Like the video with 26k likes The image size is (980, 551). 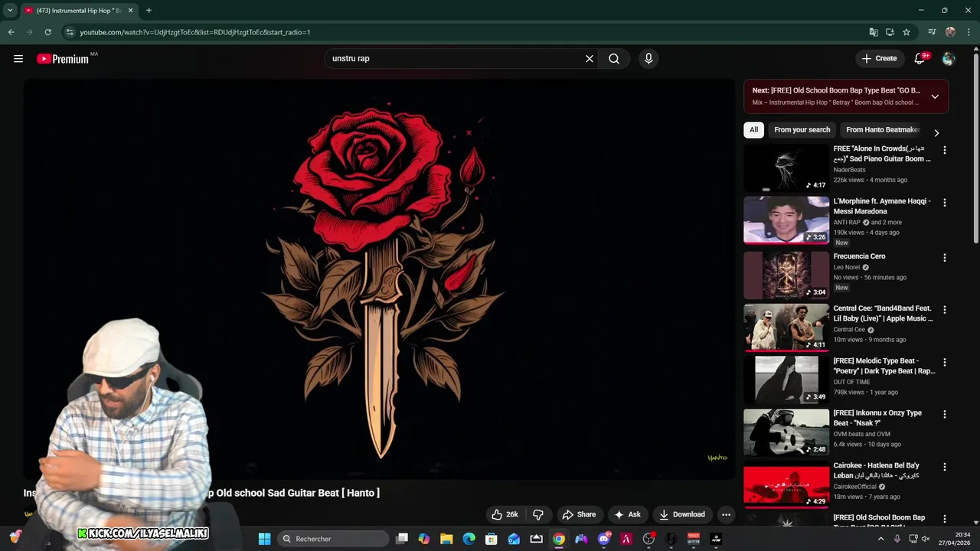click(x=505, y=514)
